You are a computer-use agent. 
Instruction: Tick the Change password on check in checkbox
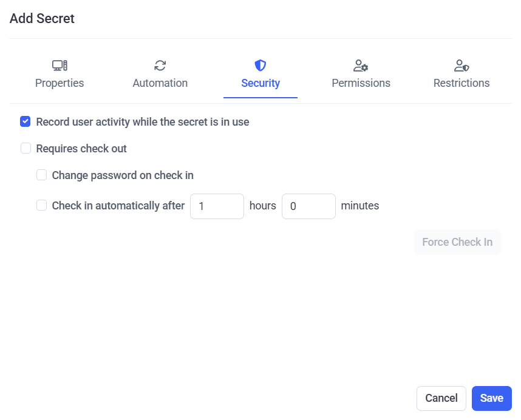pos(41,175)
